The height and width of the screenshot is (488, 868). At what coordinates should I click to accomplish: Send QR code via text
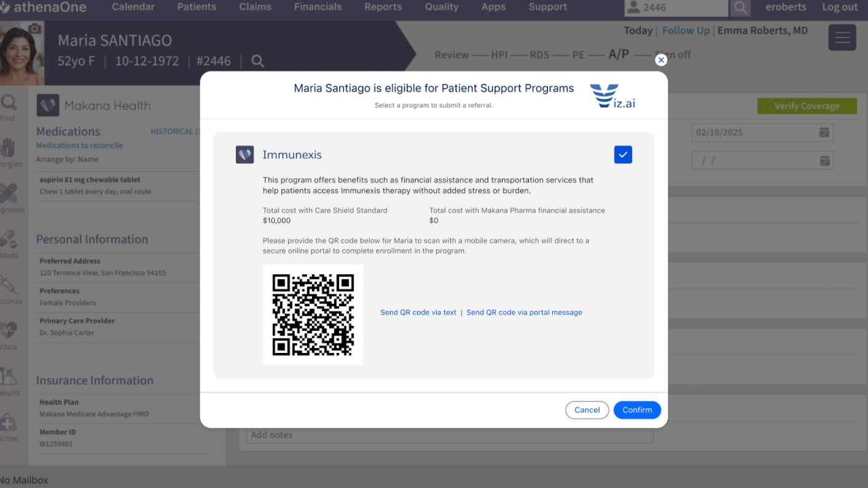tap(418, 312)
